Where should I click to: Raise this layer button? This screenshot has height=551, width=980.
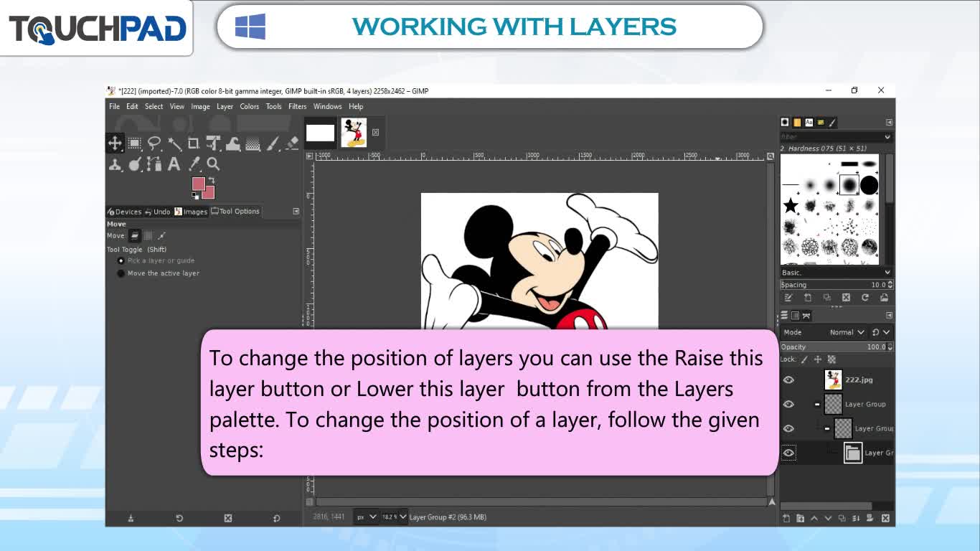point(814,518)
